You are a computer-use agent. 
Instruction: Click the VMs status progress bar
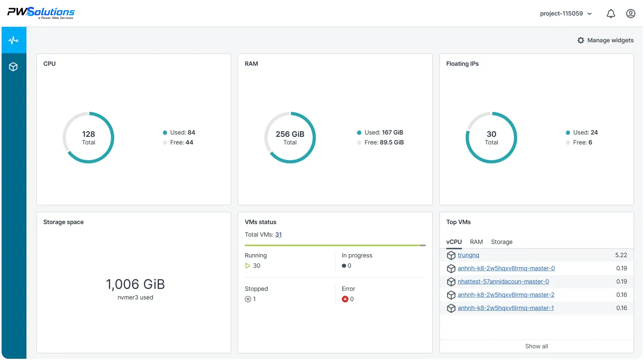coord(335,245)
